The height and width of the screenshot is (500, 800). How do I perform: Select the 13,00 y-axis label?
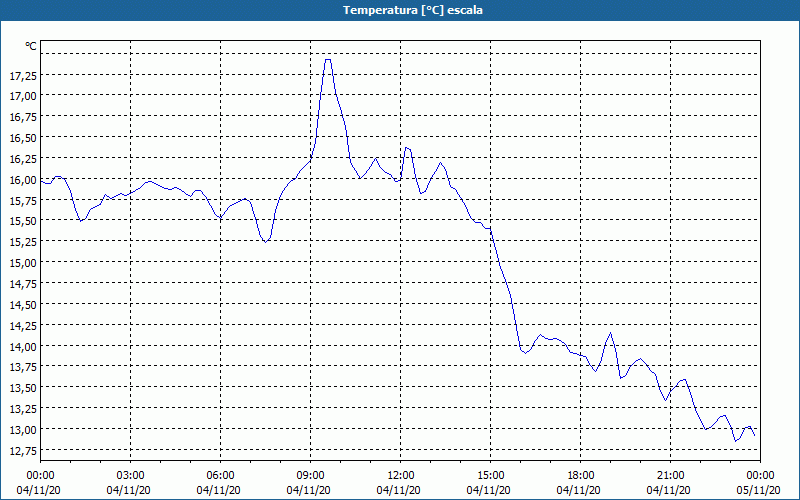(22, 430)
